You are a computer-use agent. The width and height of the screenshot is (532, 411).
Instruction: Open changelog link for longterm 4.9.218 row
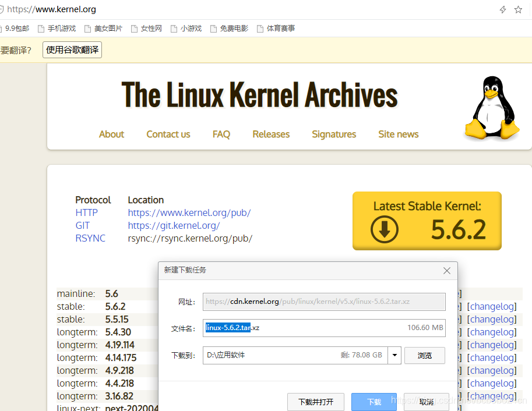[x=492, y=371]
